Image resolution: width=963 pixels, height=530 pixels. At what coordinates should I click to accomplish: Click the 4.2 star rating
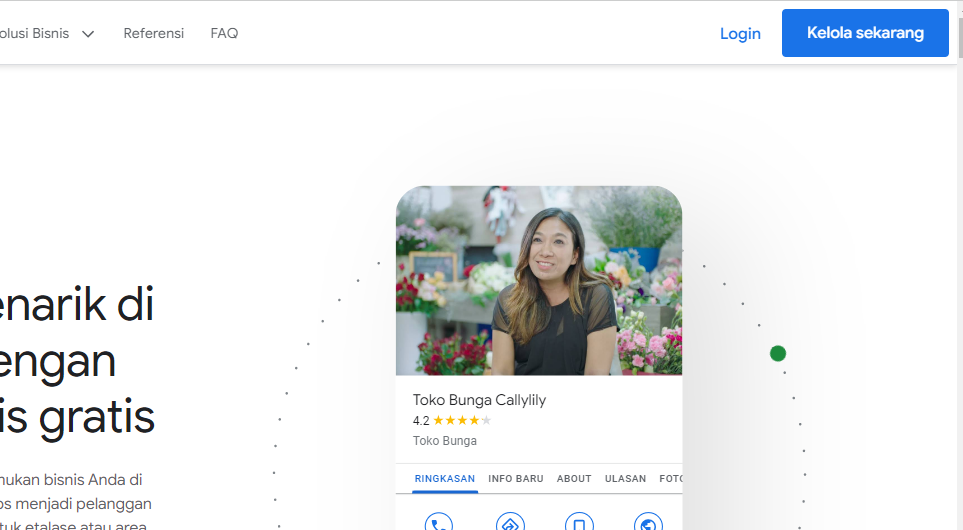[452, 421]
